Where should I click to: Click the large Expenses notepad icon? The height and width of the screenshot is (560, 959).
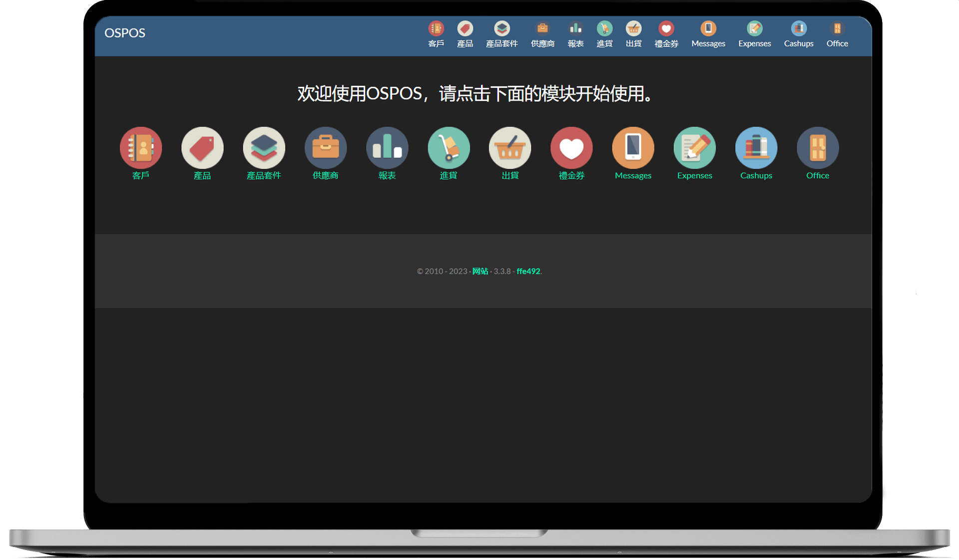tap(694, 148)
